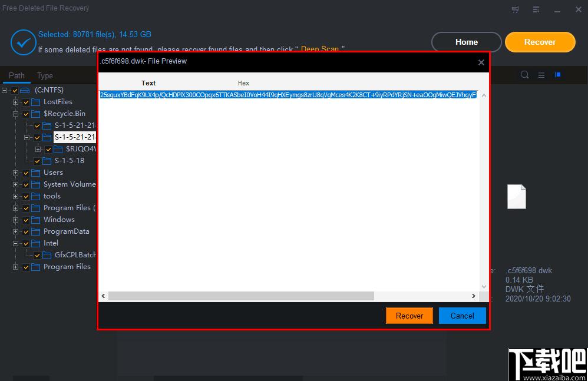Expand the $RJQO4 tree node

pyautogui.click(x=38, y=149)
